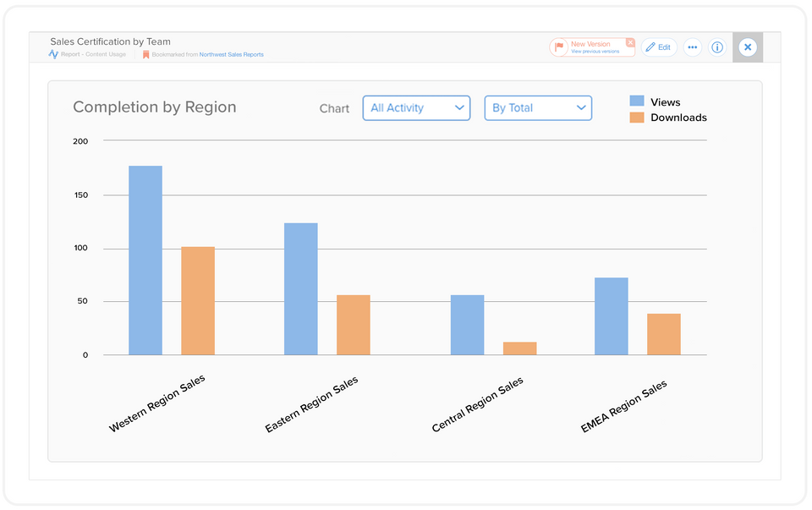
Task: Click the Central Region Sales views bar
Action: click(467, 325)
